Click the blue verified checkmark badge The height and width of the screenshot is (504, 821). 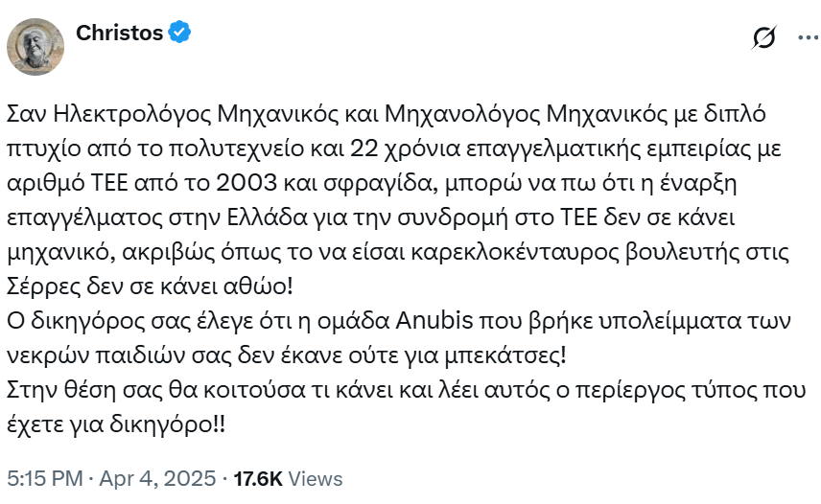179,33
